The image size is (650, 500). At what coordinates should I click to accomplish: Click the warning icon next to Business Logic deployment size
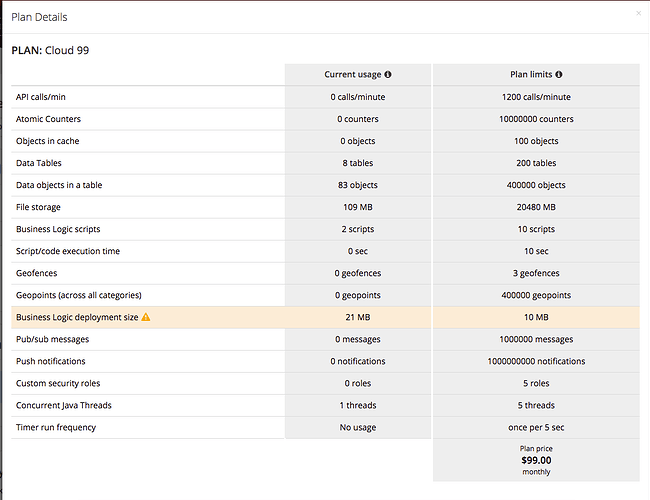point(146,317)
